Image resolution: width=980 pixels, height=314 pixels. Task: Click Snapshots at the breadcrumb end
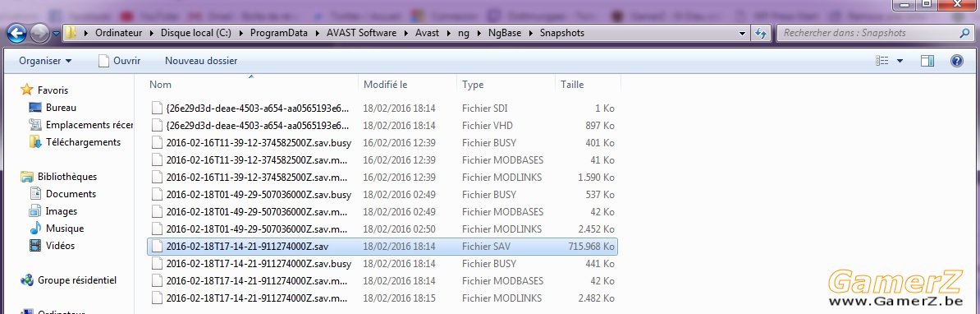click(562, 33)
